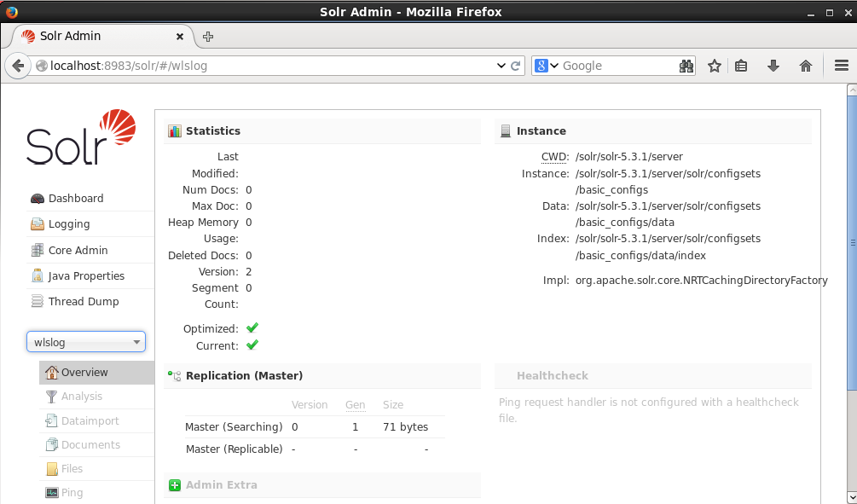Click the Documents pages icon
Screen dimensions: 857x504
pyautogui.click(x=51, y=445)
